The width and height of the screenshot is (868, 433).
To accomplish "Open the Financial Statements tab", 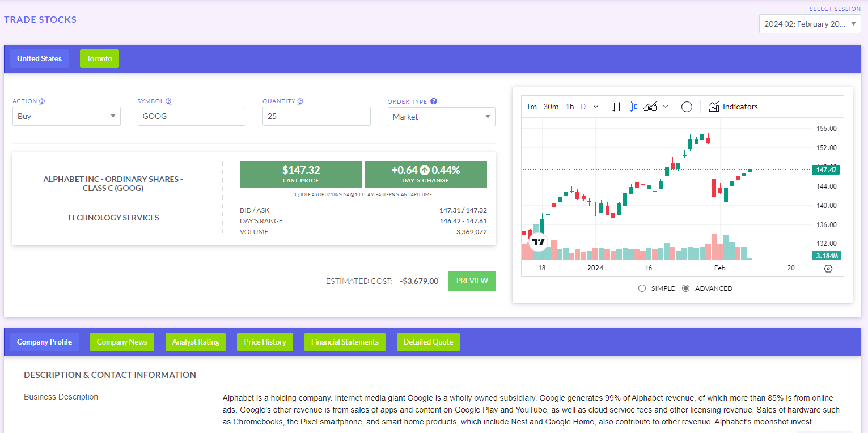I will 345,342.
